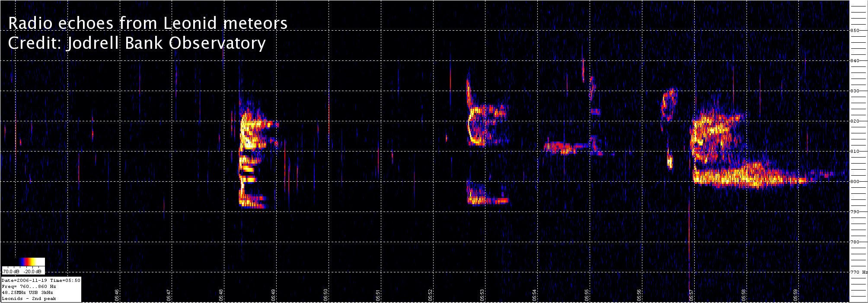Click the 840 frequency axis label
The width and height of the screenshot is (868, 303).
[x=855, y=61]
